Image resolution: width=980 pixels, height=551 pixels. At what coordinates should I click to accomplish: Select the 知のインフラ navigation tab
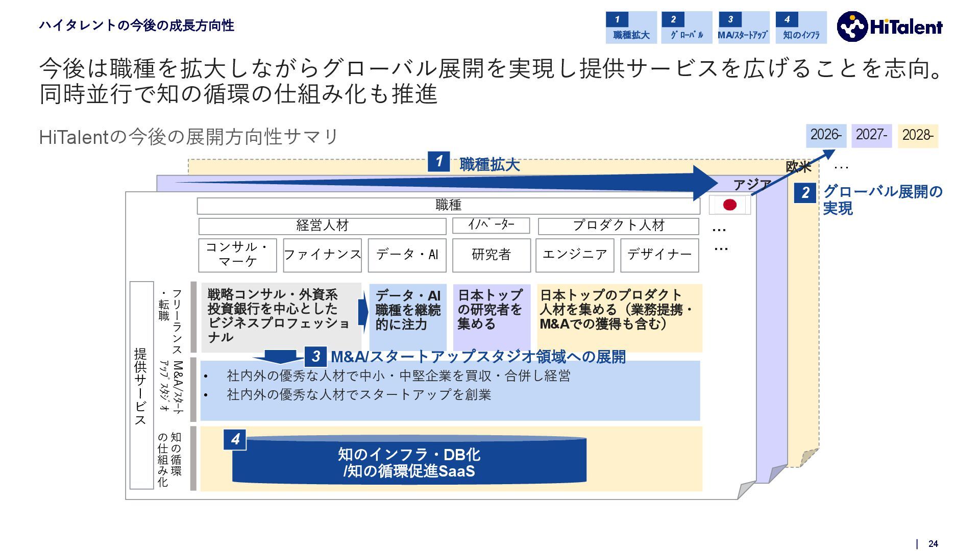coord(801,28)
